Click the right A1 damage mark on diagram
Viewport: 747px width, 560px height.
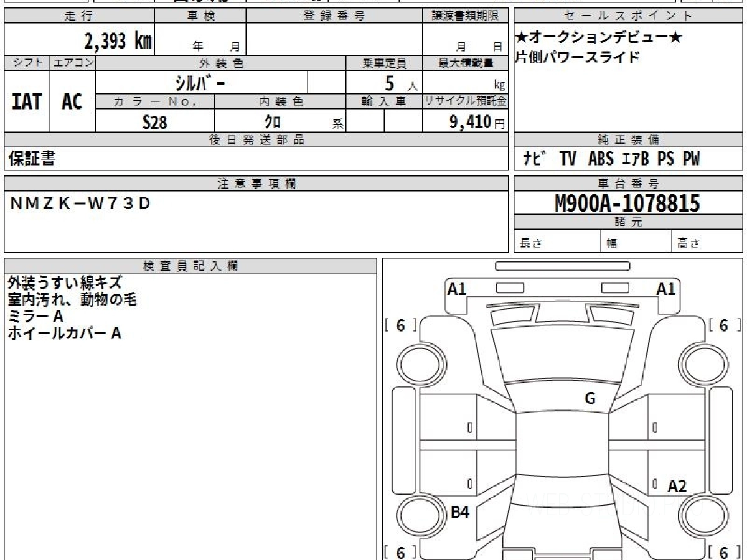tap(666, 289)
